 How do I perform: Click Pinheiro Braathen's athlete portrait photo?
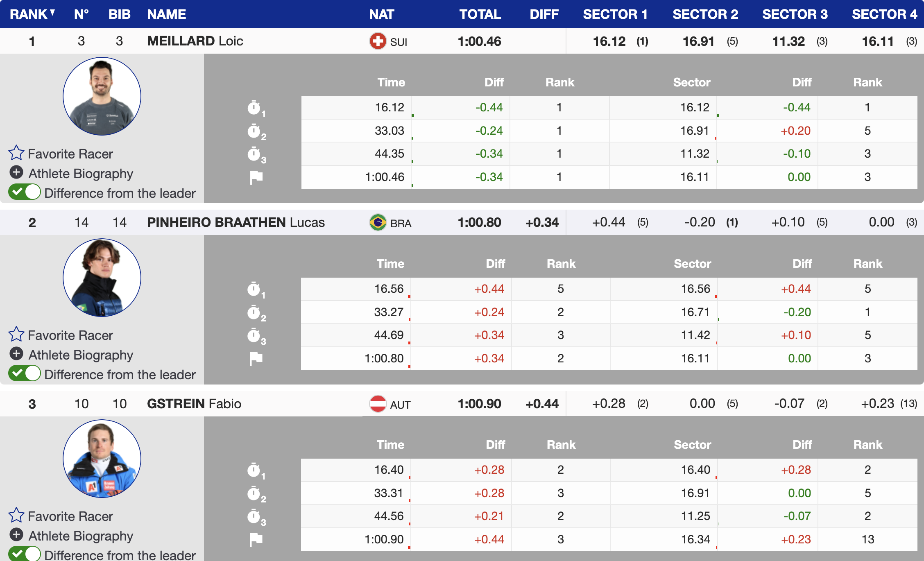[x=102, y=278]
